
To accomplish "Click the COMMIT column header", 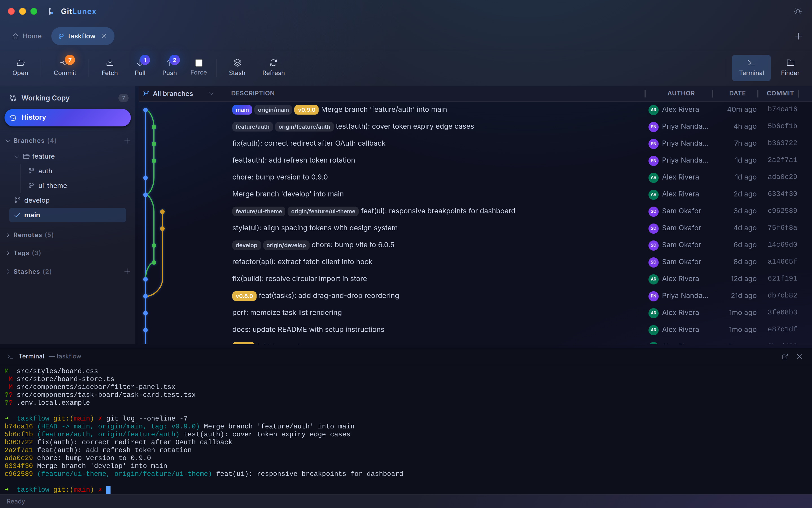I will (x=780, y=93).
